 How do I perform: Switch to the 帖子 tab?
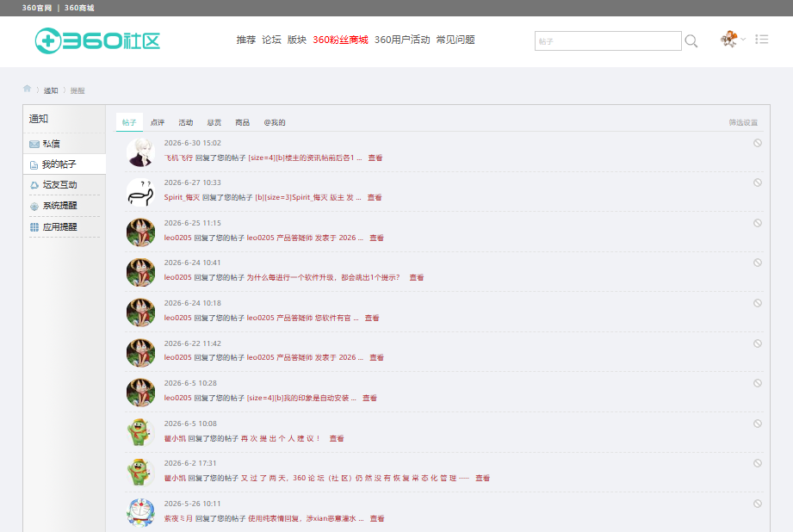[129, 122]
